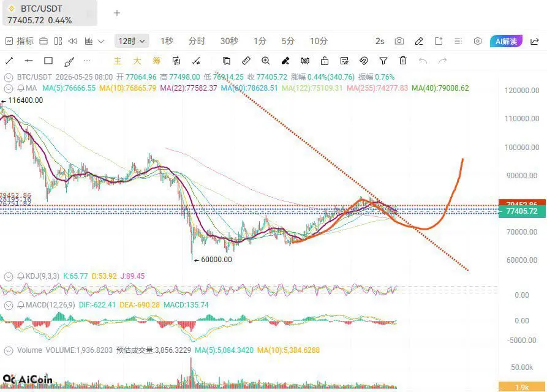547x392 pixels.
Task: Switch to the 10分 timeframe
Action: [319, 41]
